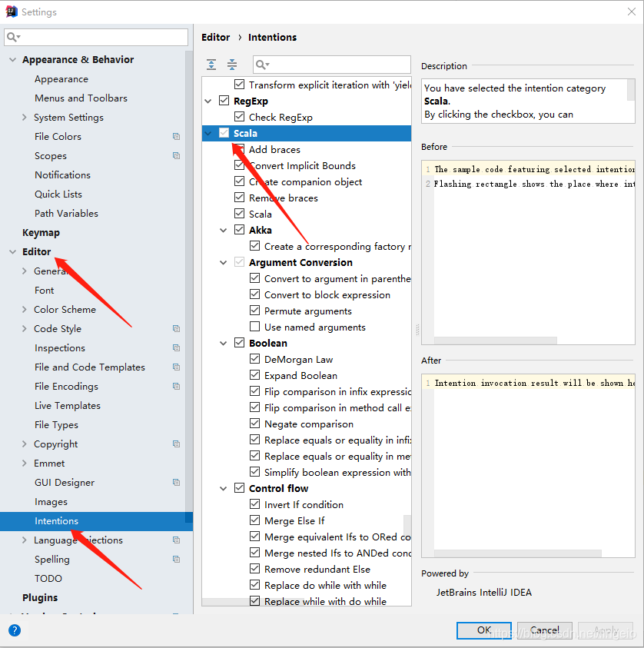Screen dimensions: 644x648
Task: Open Menus and Toolbars settings
Action: [x=81, y=98]
